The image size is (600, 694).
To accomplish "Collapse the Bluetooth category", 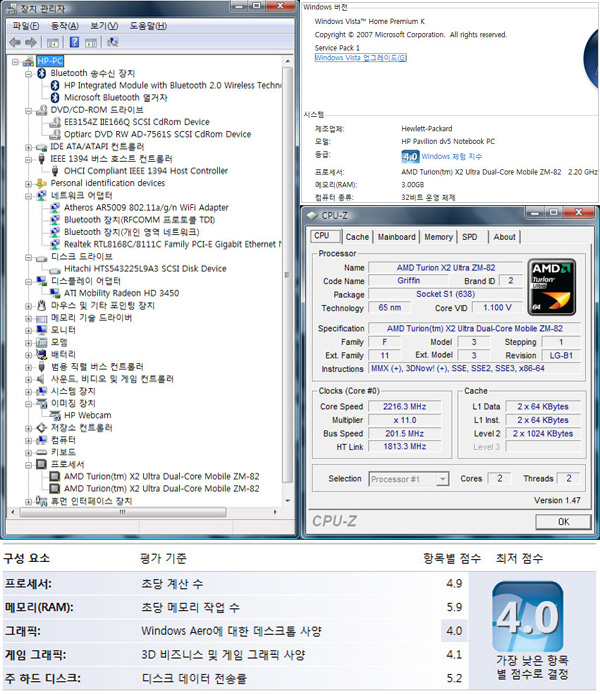I will click(x=29, y=73).
